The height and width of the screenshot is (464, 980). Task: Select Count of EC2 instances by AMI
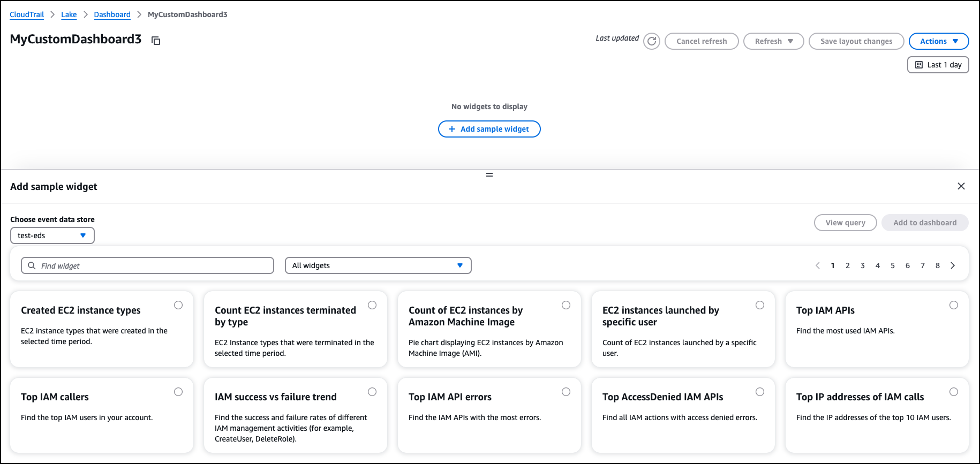(x=566, y=305)
